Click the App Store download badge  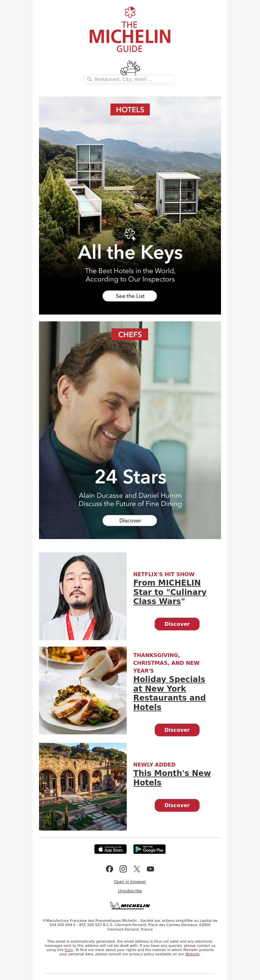(110, 849)
